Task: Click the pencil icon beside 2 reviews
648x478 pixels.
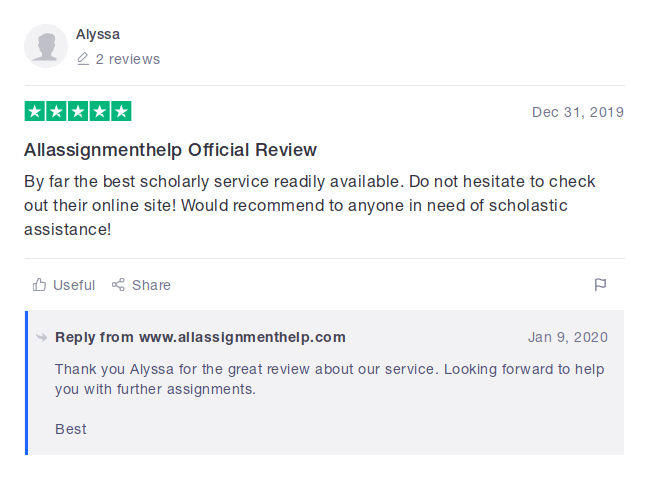Action: (x=83, y=60)
